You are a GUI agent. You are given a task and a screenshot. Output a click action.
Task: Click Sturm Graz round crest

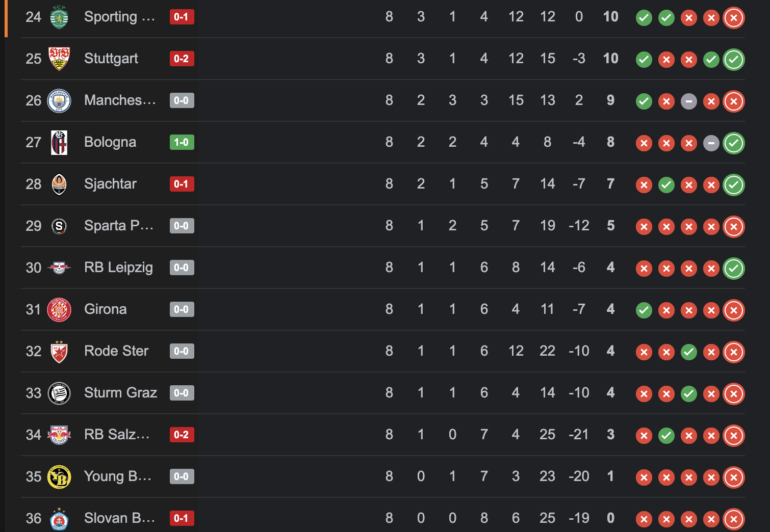point(59,393)
